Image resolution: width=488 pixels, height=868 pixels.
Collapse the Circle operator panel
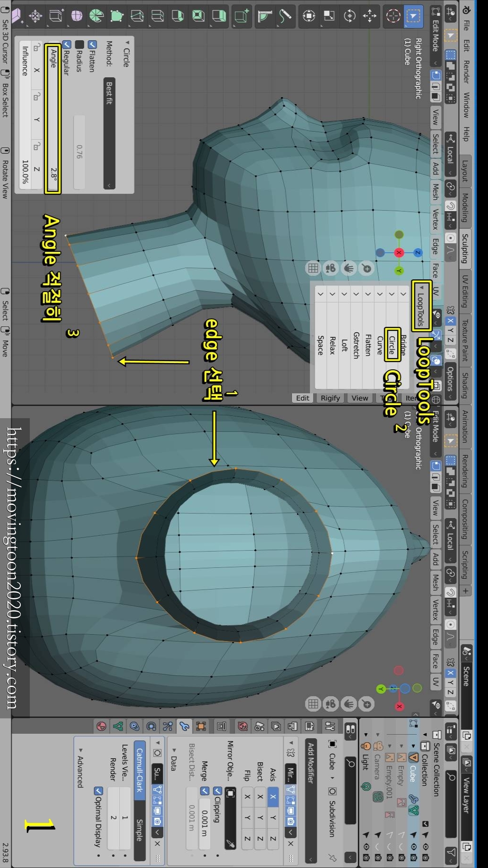[127, 54]
